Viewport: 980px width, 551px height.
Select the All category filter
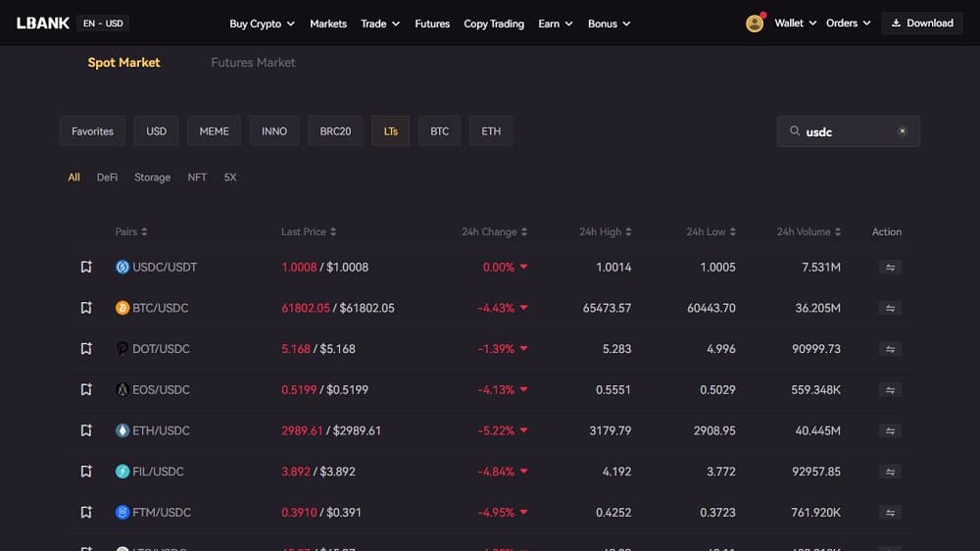[x=73, y=177]
